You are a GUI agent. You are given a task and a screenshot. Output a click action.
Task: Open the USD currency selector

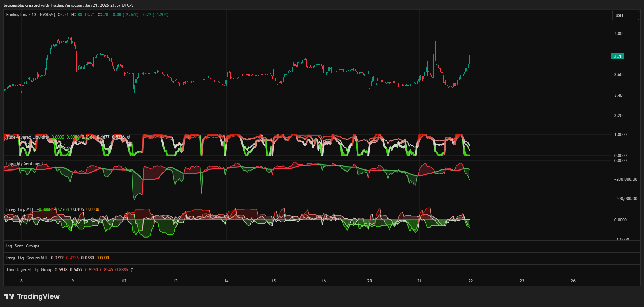coord(625,16)
